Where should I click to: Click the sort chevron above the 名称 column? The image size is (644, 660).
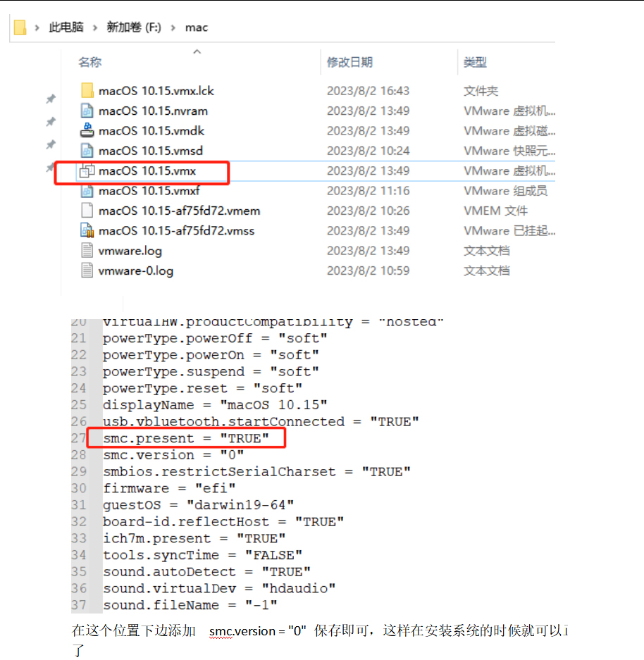pos(197,51)
